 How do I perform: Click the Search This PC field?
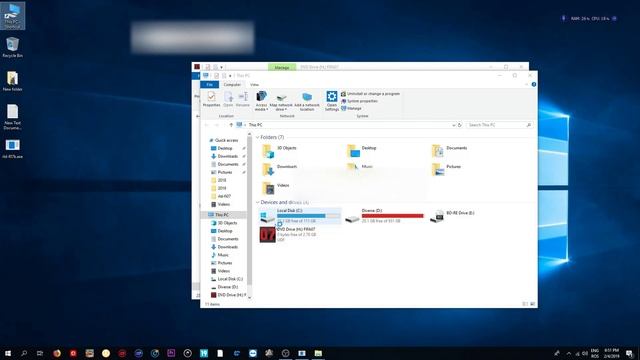(x=500, y=125)
